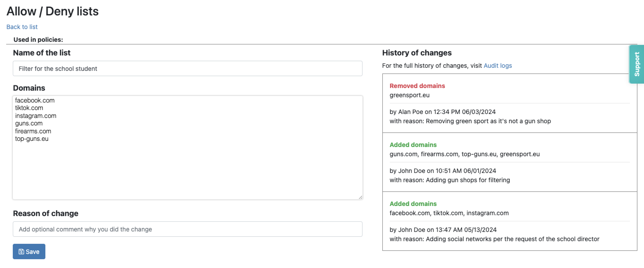Click the Save button
The width and height of the screenshot is (644, 268).
click(x=29, y=251)
